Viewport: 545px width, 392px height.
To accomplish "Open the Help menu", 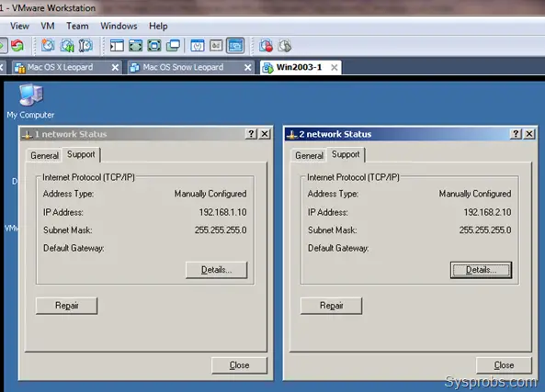I will click(x=158, y=26).
